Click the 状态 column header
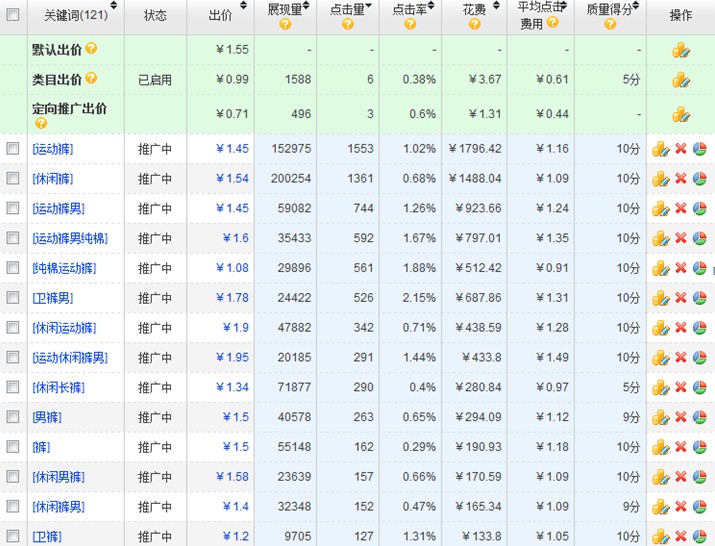Screen dimensions: 715x546 click(x=155, y=16)
